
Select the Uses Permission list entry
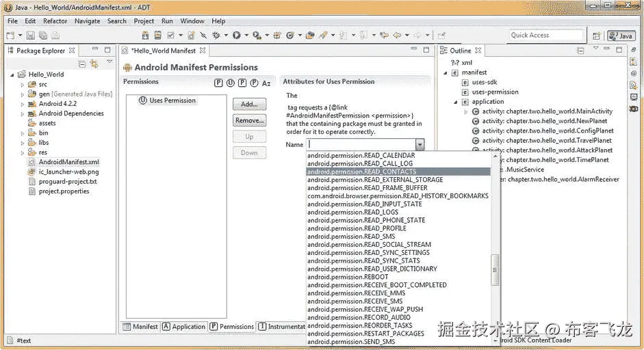(167, 100)
